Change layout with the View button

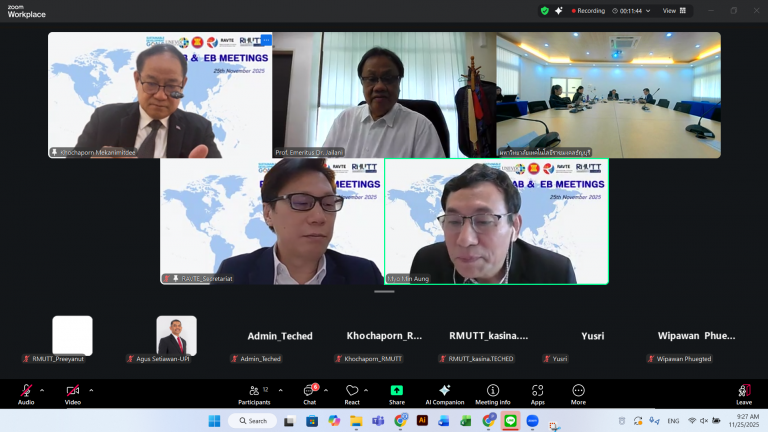[674, 11]
